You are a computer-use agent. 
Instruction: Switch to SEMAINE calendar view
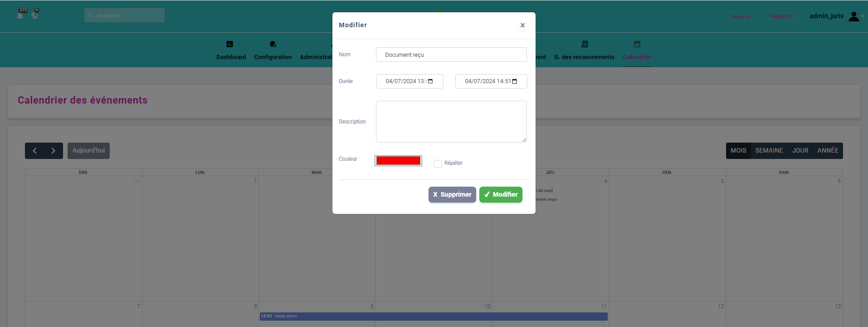(769, 151)
